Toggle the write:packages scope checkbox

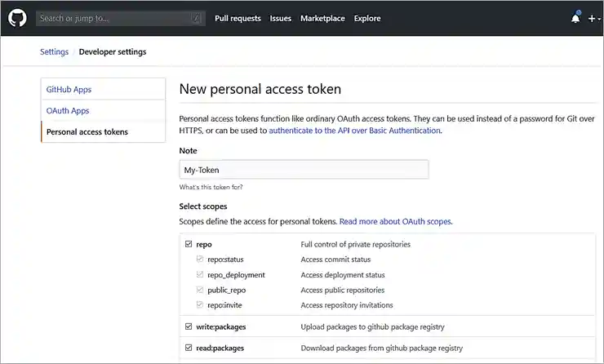[189, 326]
